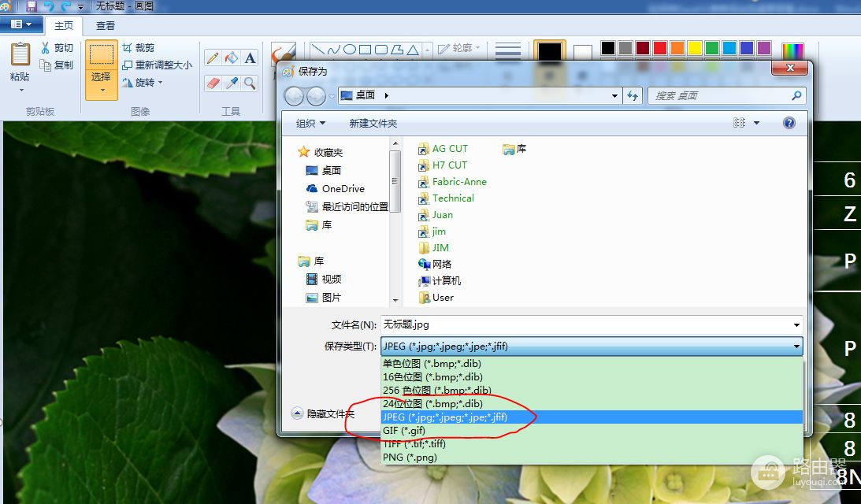This screenshot has height=504, width=861.
Task: Open the view options dropdown arrow
Action: [757, 123]
